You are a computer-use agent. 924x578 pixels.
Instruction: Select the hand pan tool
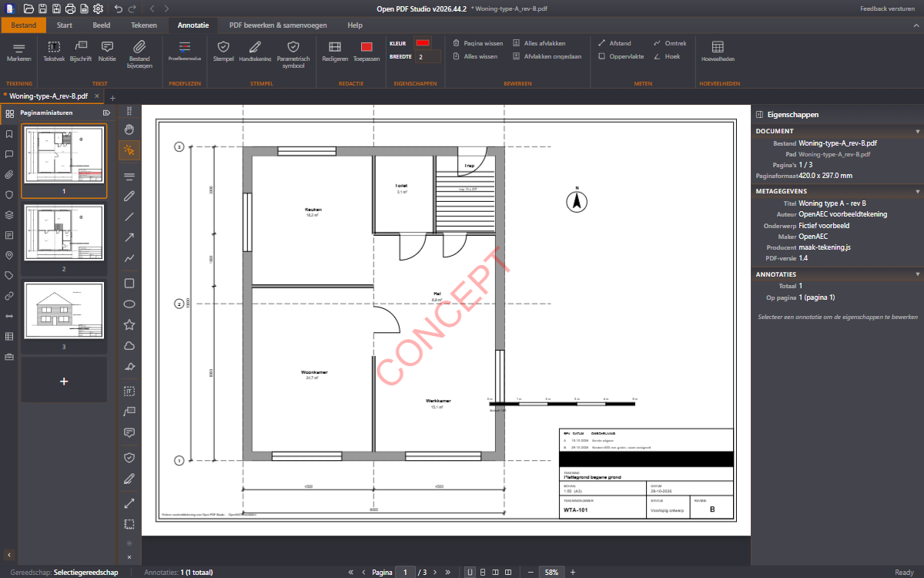click(x=129, y=129)
